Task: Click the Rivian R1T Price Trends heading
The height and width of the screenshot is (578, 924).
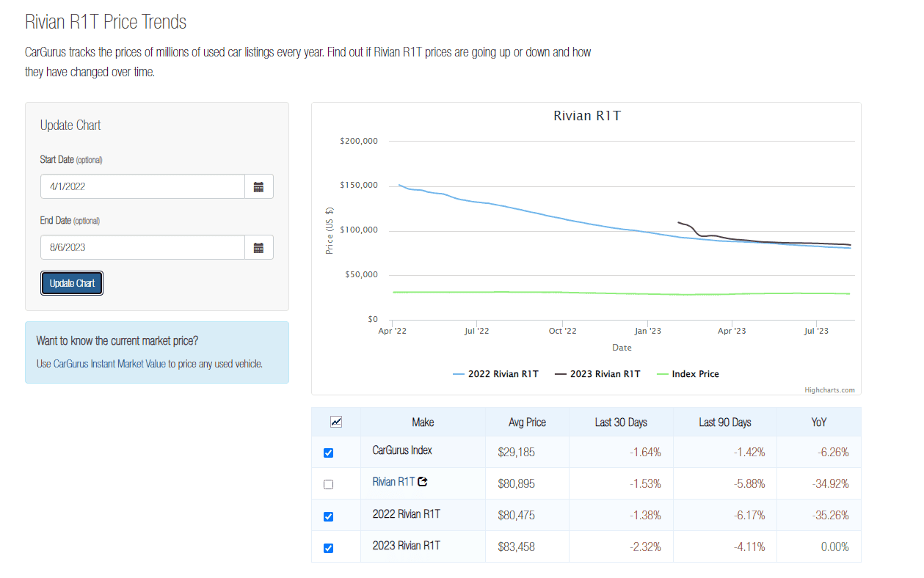Action: 106,22
